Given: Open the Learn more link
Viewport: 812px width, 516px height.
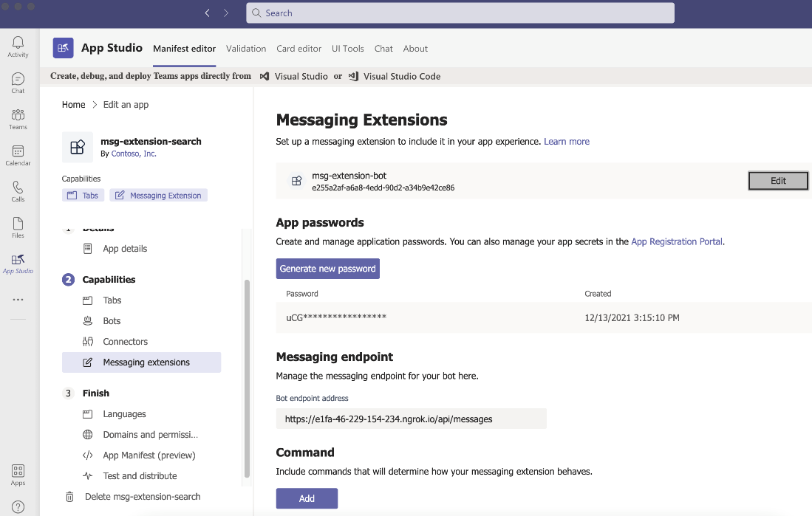Looking at the screenshot, I should coord(567,142).
